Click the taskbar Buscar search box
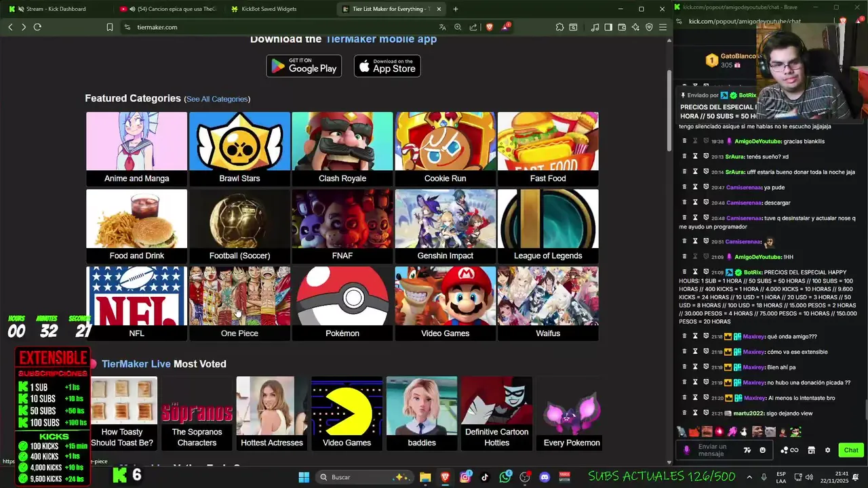The width and height of the screenshot is (868, 488). tap(364, 477)
